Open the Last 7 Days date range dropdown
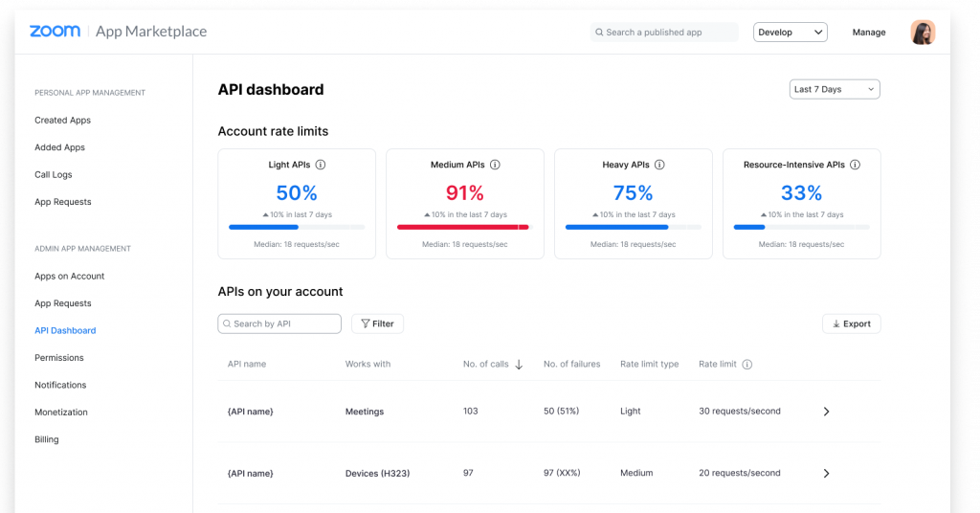The height and width of the screenshot is (513, 980). pos(835,89)
